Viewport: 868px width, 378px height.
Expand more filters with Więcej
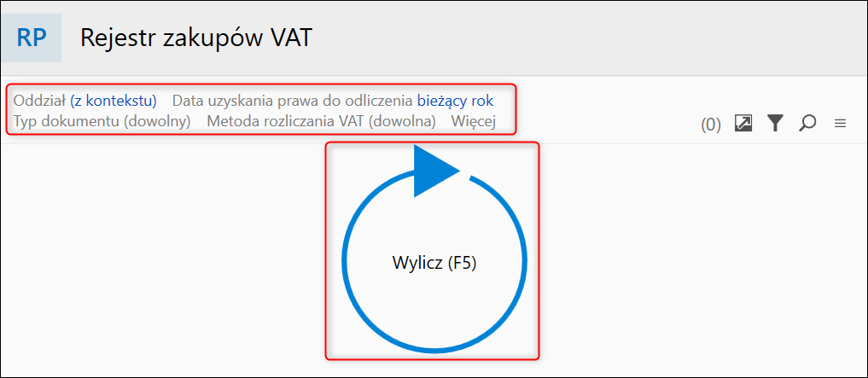tap(474, 120)
